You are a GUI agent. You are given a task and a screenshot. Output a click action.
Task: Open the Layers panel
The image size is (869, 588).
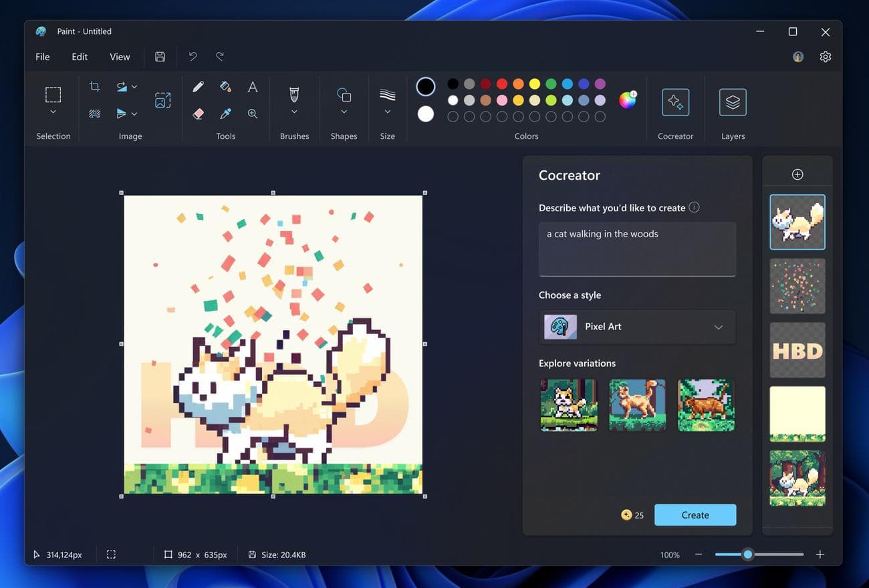(x=733, y=102)
